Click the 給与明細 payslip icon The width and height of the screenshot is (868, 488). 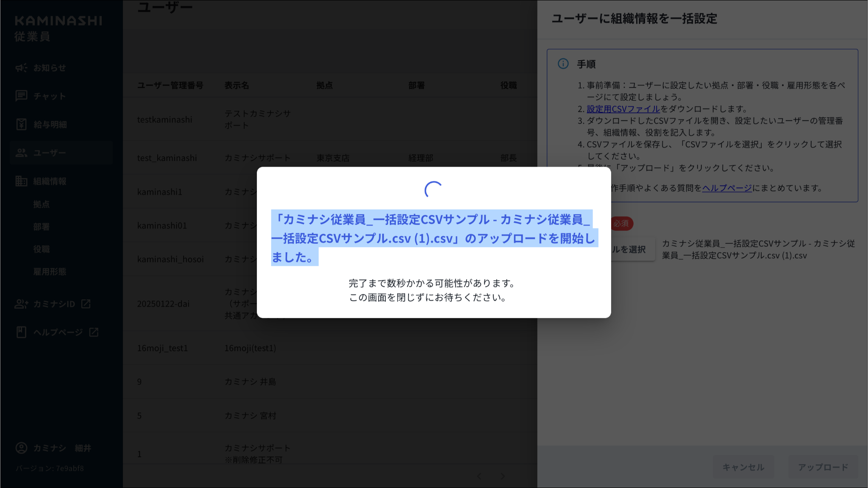(21, 124)
